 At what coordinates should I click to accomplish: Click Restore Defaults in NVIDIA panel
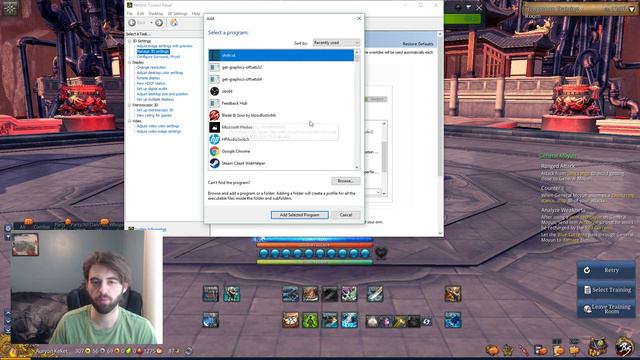tap(418, 44)
